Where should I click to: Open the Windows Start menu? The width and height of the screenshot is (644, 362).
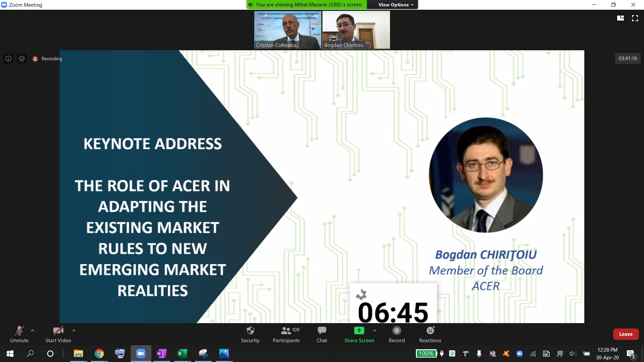tap(10, 354)
